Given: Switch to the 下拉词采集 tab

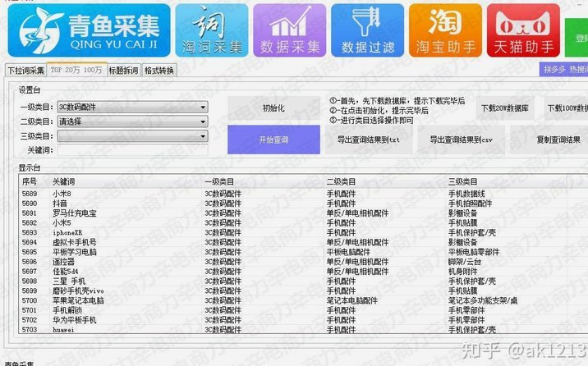Looking at the screenshot, I should (x=26, y=70).
